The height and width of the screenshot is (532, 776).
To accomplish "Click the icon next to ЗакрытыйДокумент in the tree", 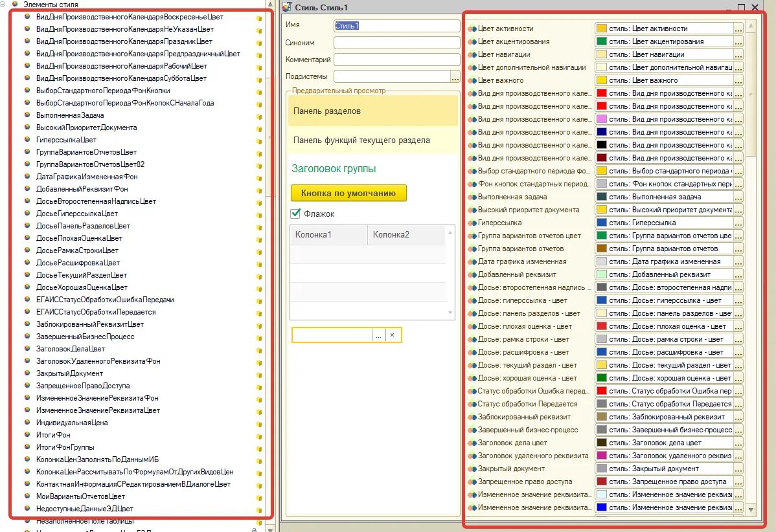I will 27,373.
